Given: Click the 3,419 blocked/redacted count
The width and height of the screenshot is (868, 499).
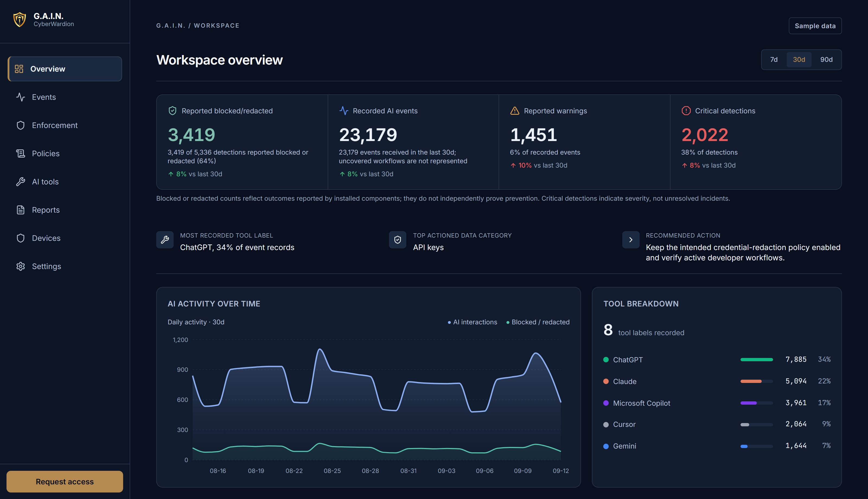Looking at the screenshot, I should 191,135.
